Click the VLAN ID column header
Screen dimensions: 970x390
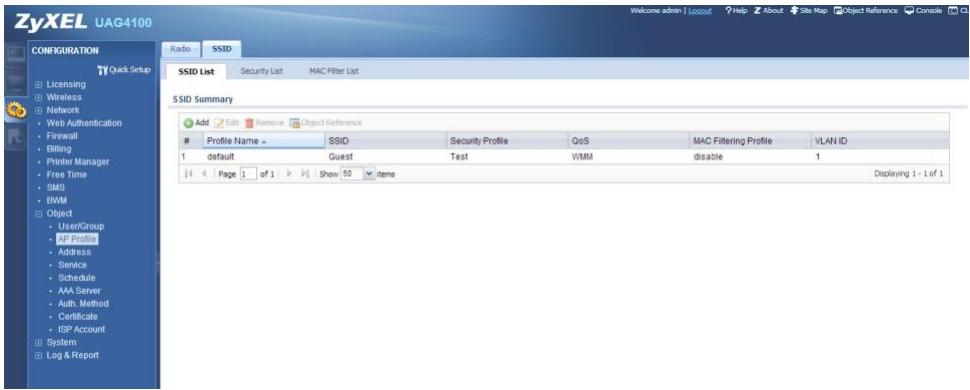(x=872, y=141)
